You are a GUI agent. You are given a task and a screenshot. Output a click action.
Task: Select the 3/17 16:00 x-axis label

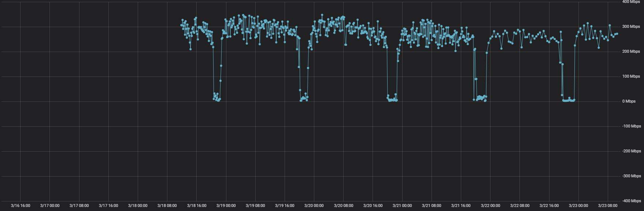pos(108,206)
